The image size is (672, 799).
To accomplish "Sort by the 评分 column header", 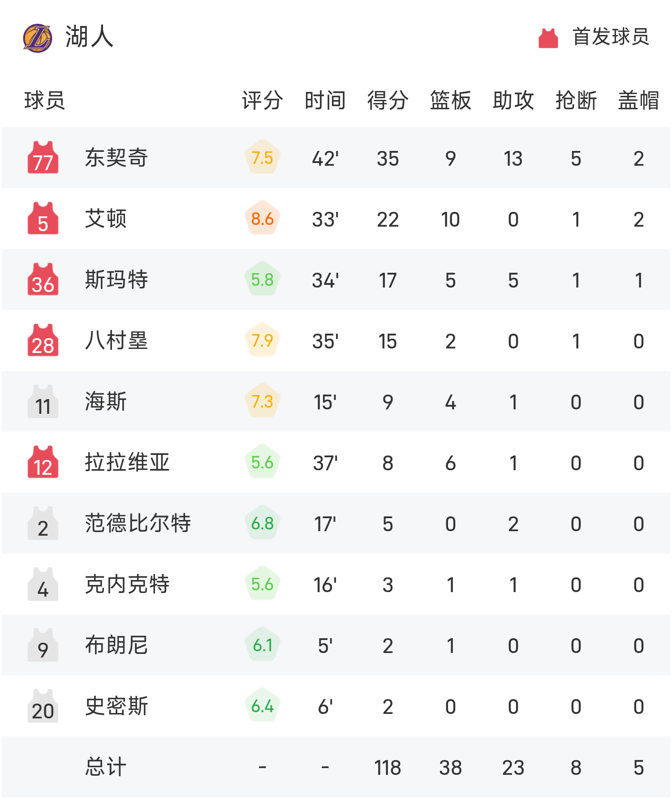I will click(x=262, y=100).
